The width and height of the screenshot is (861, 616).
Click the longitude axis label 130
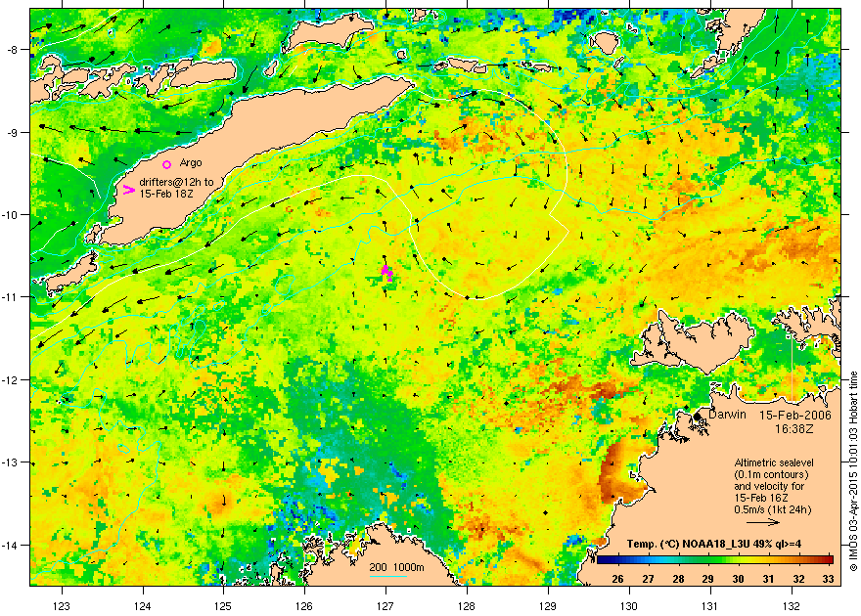[629, 606]
